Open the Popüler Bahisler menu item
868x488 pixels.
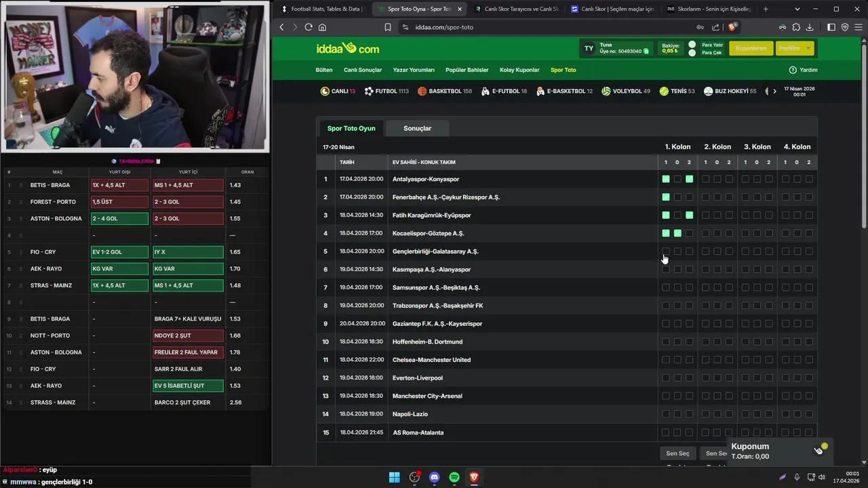click(x=467, y=70)
